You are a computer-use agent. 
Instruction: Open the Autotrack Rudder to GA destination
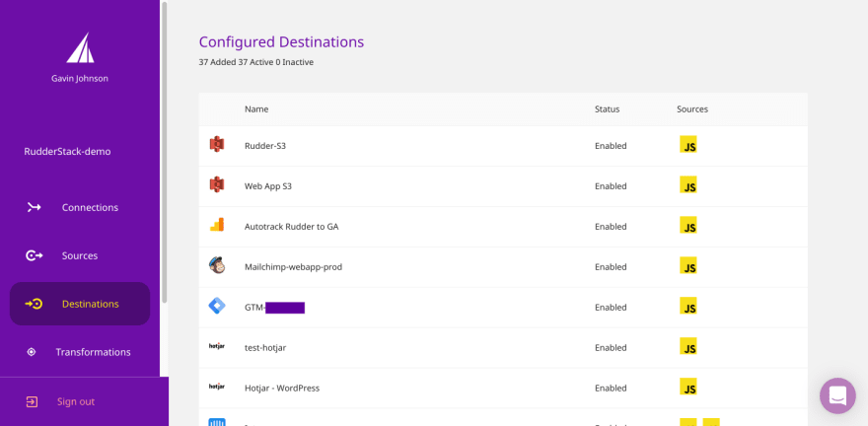[x=291, y=227]
